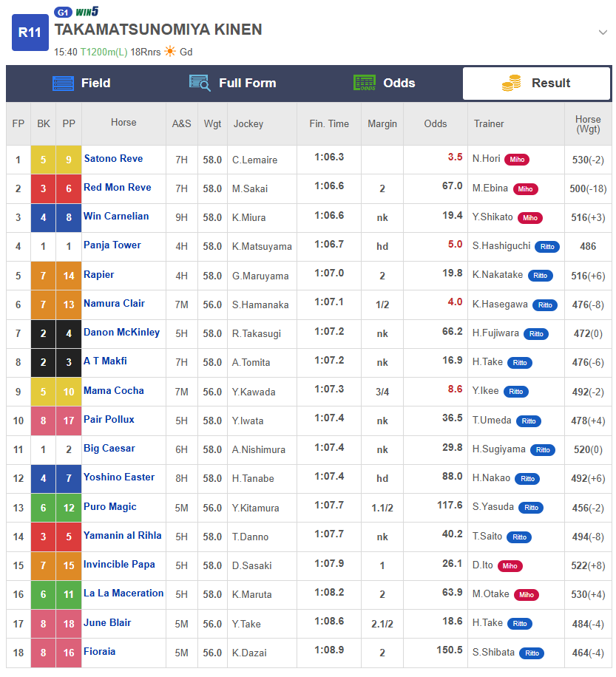Click the Fin. Time column header
Screen dimensions: 616x677
[x=329, y=124]
